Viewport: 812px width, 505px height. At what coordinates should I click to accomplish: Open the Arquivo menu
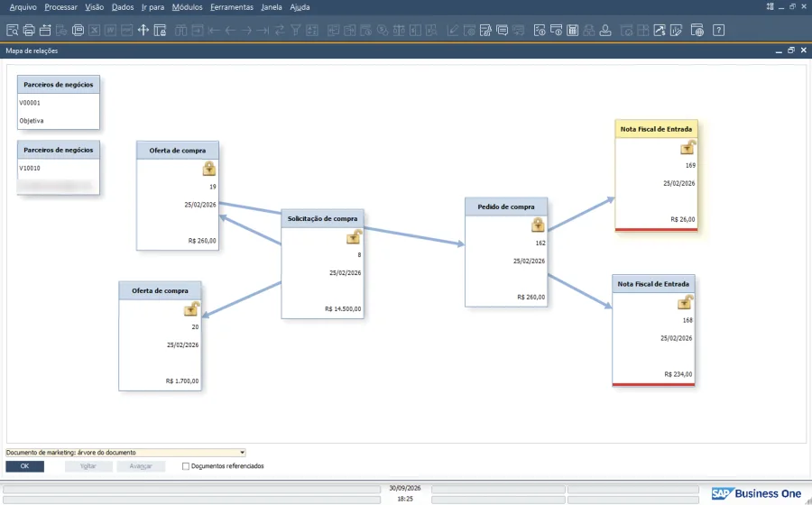tap(23, 7)
